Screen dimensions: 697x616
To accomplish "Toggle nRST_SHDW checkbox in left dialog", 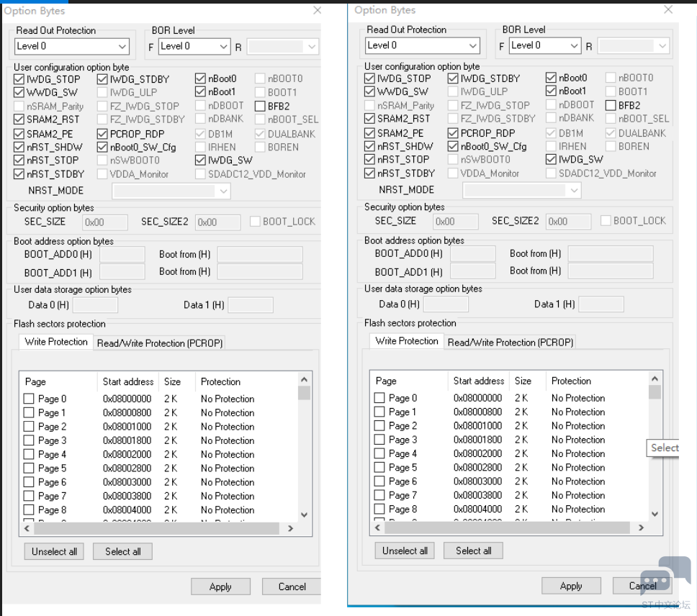I will coord(19,147).
